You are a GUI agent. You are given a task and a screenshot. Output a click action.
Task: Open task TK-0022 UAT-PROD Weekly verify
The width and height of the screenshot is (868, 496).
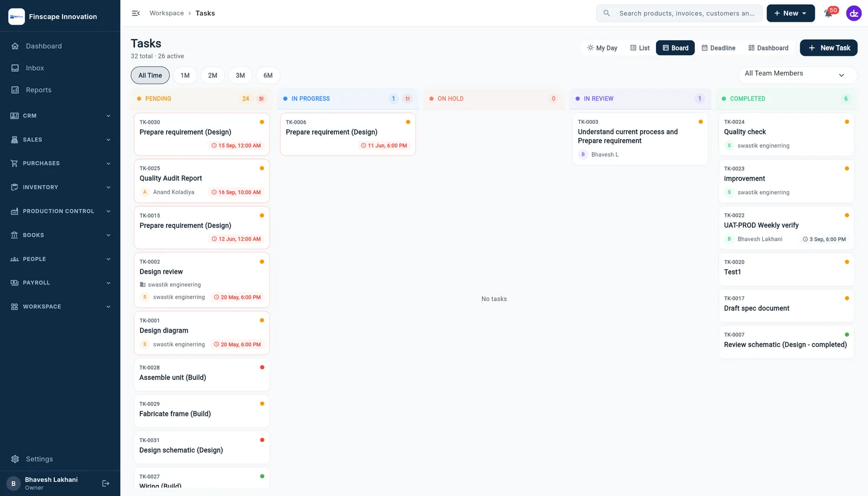786,228
